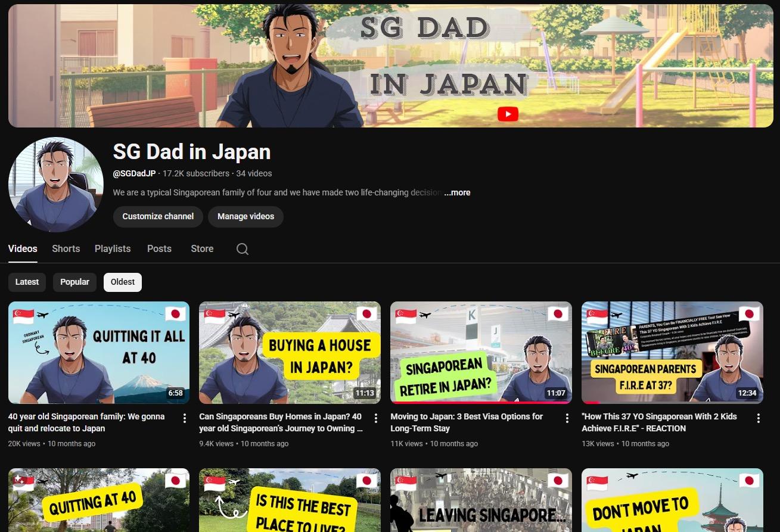Viewport: 780px width, 532px height.
Task: Open three-dot menu for F.I.R.E reaction video
Action: click(x=759, y=418)
